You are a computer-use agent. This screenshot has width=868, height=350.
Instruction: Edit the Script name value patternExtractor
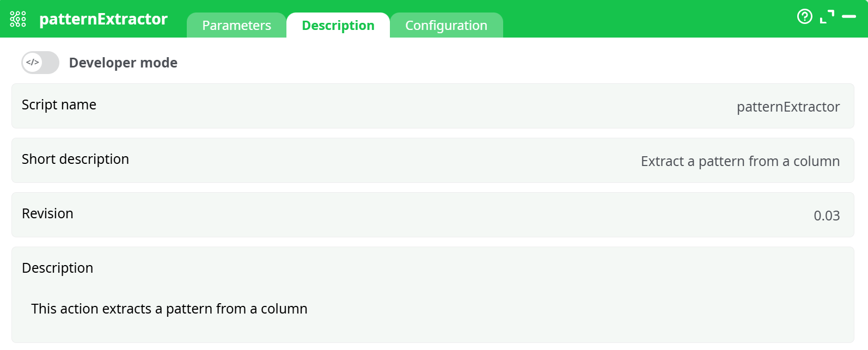(787, 107)
